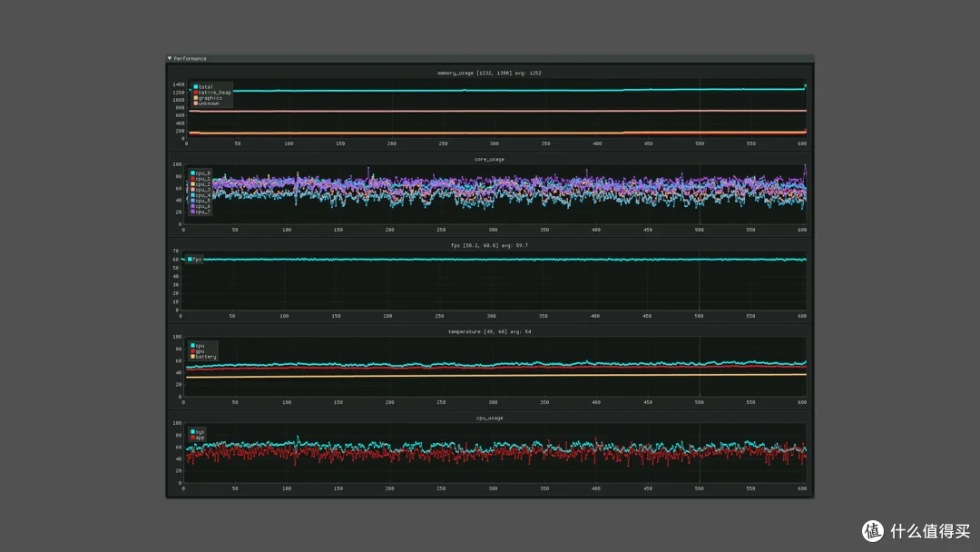Image resolution: width=980 pixels, height=552 pixels.
Task: Hide the 'graphics' memory series
Action: click(x=208, y=97)
